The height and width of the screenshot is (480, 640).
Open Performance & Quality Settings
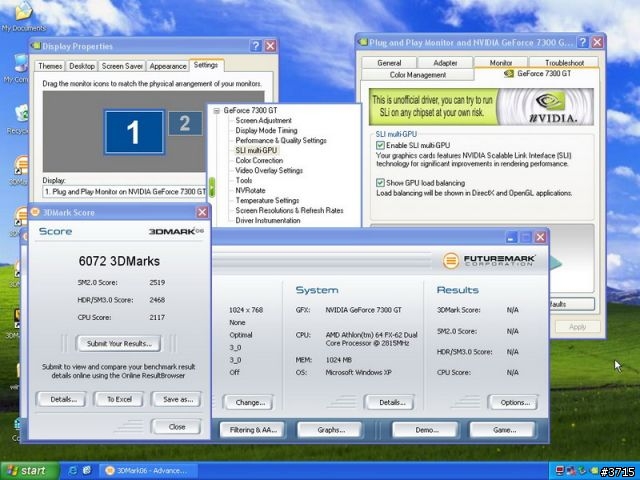281,140
